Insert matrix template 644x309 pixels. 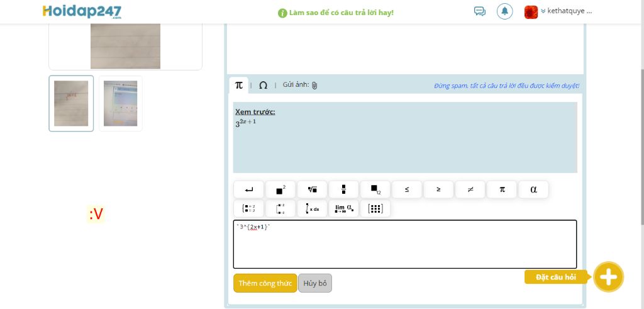point(375,208)
